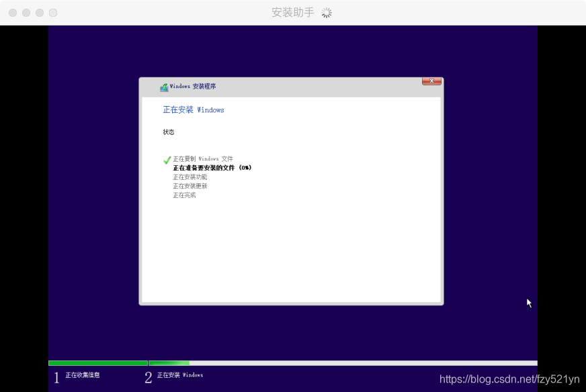Select the 正在复制 Windows 文件 step

203,158
